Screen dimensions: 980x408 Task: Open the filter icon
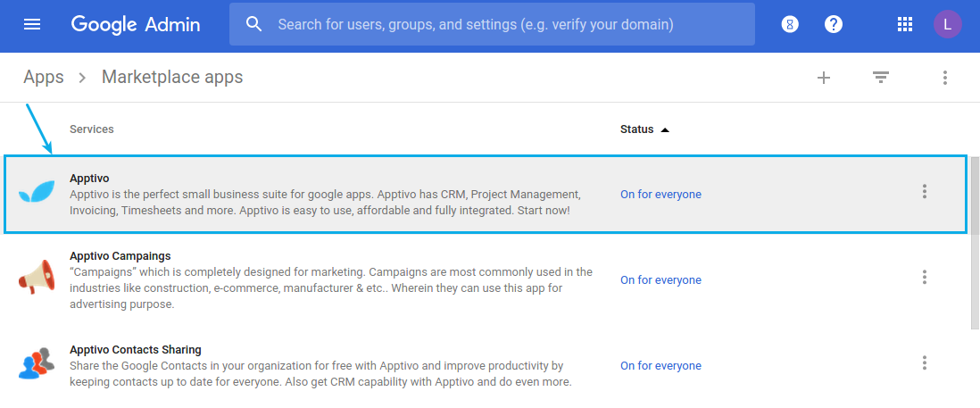point(881,78)
